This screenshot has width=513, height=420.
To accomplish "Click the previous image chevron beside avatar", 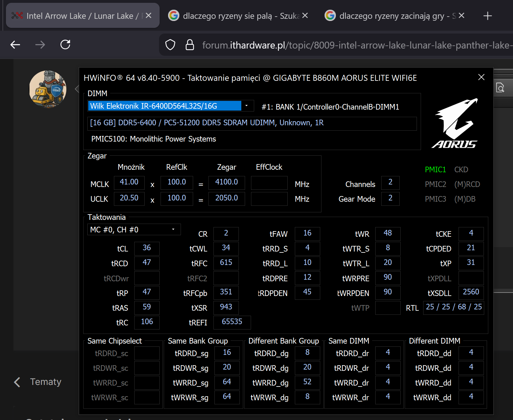I will pyautogui.click(x=77, y=89).
